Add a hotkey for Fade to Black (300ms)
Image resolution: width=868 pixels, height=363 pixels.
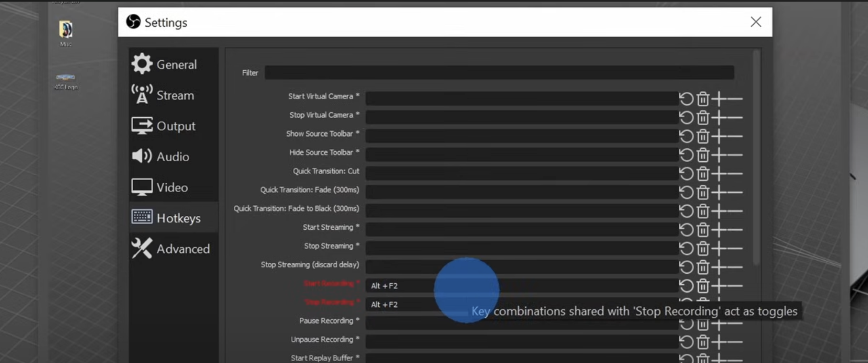pyautogui.click(x=719, y=211)
